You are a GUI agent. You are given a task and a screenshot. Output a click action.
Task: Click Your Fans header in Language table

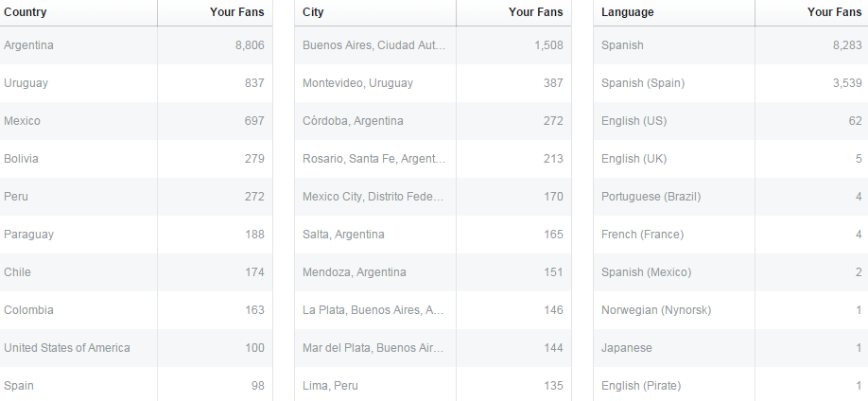[x=834, y=12]
